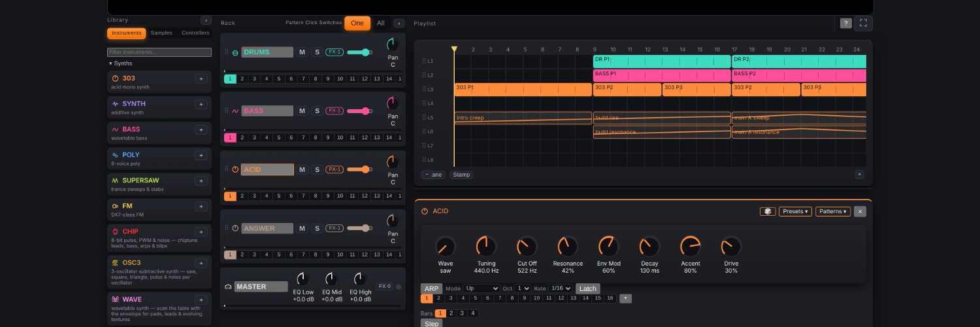
Task: Switch to the Samples tab
Action: coord(161,33)
